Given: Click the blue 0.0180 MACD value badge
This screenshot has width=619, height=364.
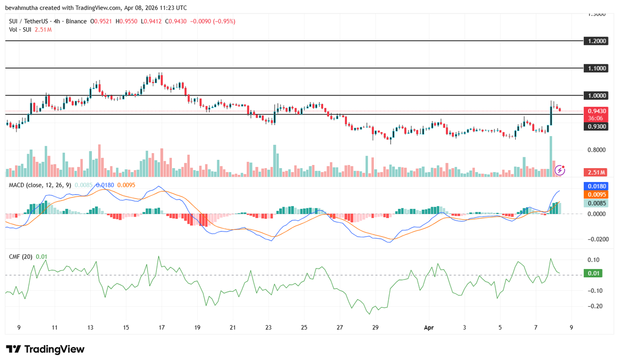Looking at the screenshot, I should click(595, 185).
